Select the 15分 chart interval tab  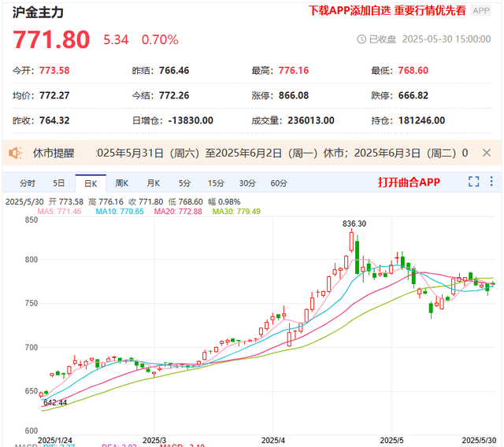click(216, 183)
